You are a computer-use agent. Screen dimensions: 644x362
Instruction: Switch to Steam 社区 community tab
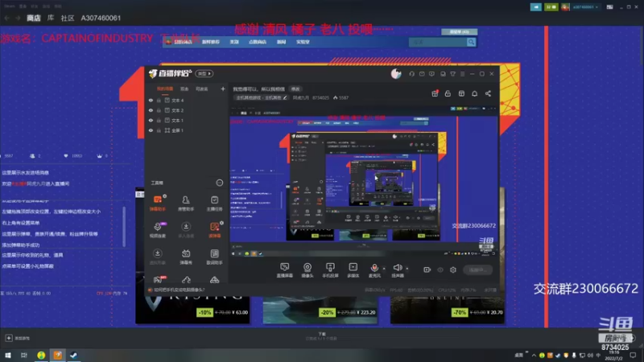coord(68,18)
